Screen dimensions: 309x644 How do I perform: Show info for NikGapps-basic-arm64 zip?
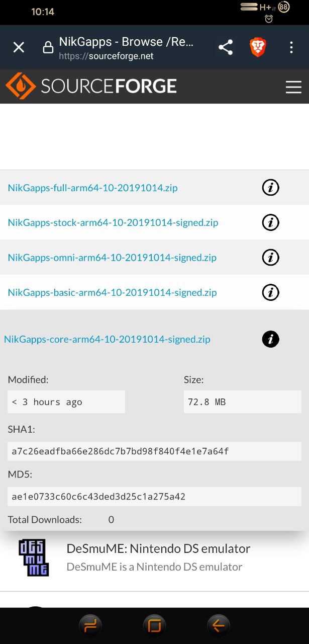pos(270,292)
